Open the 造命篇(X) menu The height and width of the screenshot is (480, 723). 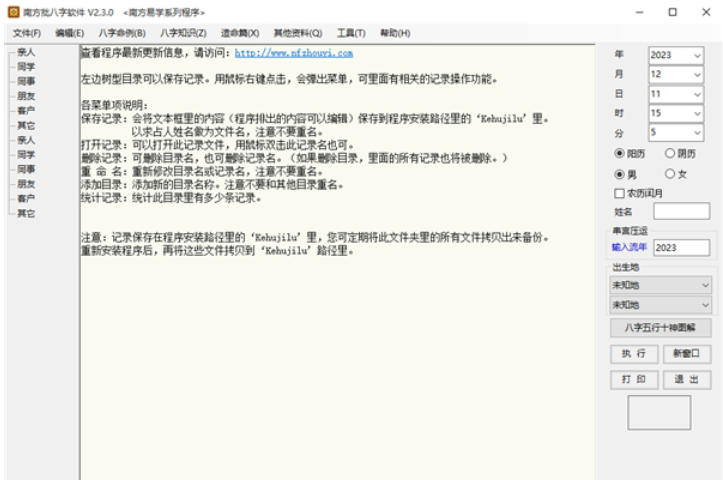(x=240, y=33)
